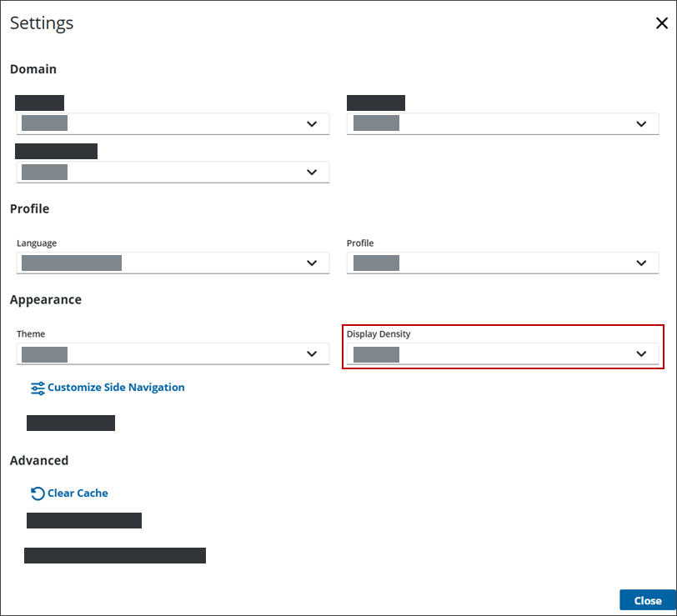This screenshot has height=616, width=677.
Task: Expand the first Domain section dropdown field
Action: pyautogui.click(x=172, y=124)
